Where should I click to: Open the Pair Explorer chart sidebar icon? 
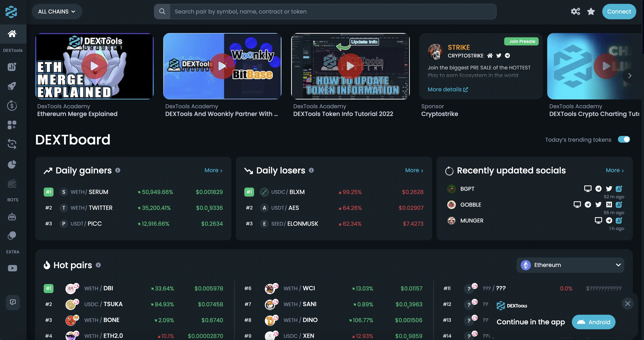coord(12,67)
